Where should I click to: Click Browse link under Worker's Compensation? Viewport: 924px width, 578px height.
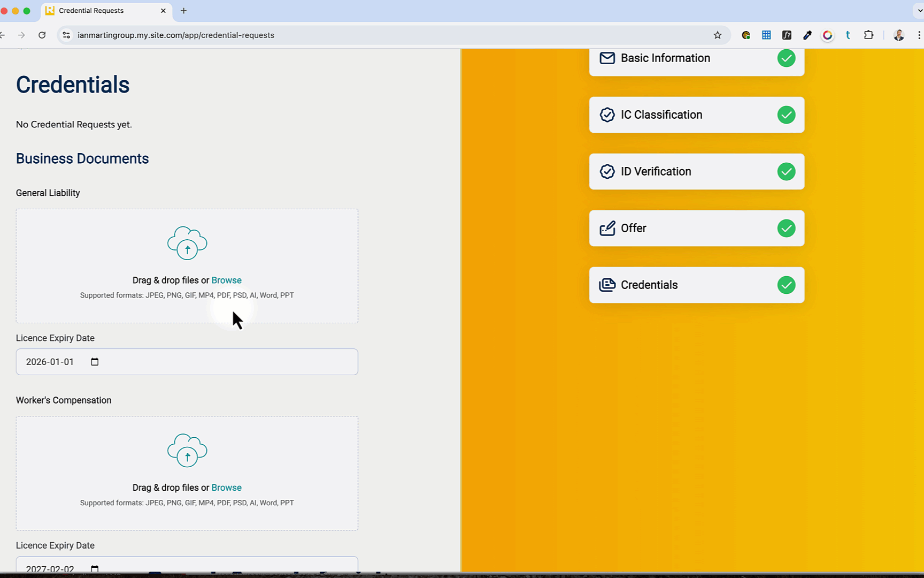(226, 488)
